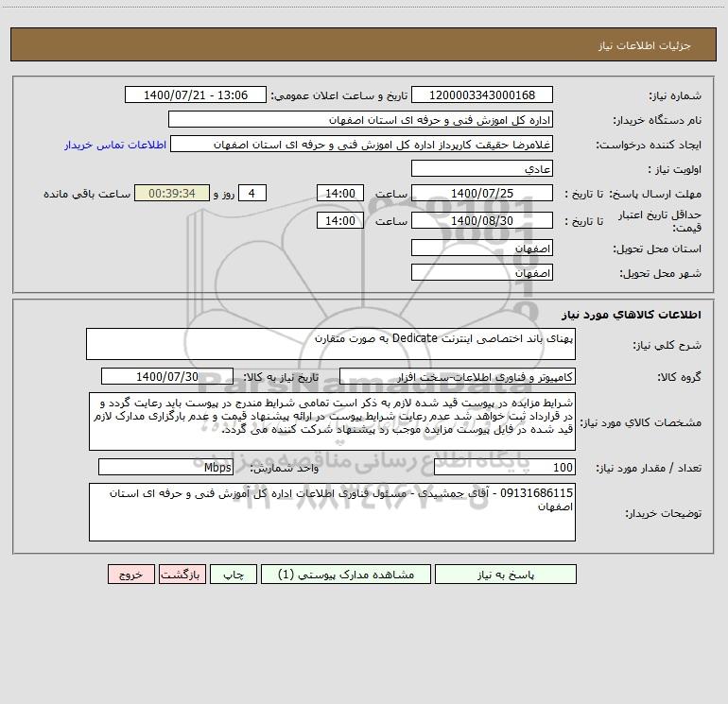Click the remaining days field showing 4
This screenshot has width=728, height=704.
point(252,193)
